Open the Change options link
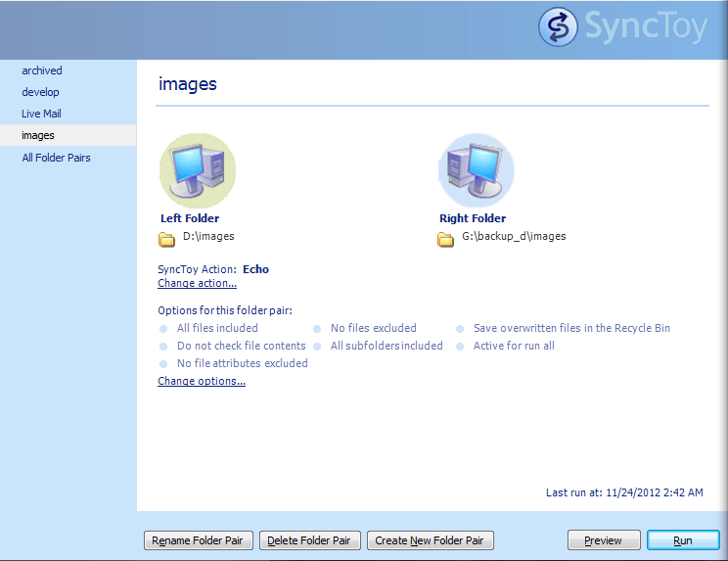This screenshot has height=561, width=728. (x=202, y=381)
